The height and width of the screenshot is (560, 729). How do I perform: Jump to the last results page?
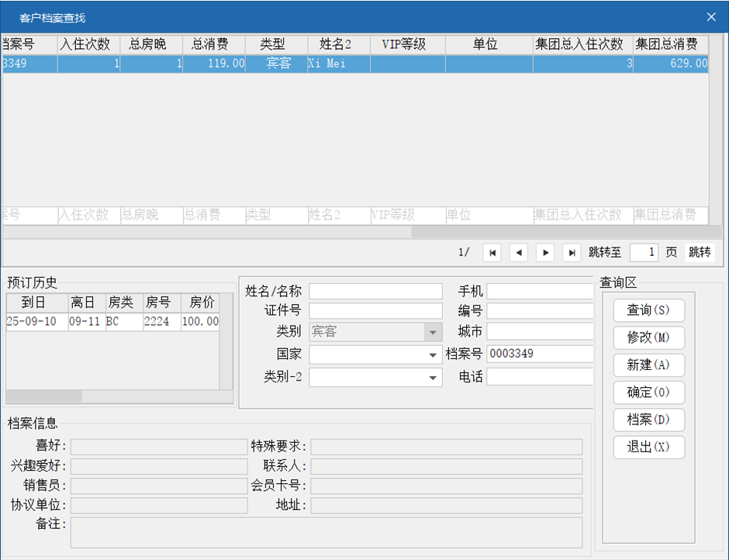[572, 253]
